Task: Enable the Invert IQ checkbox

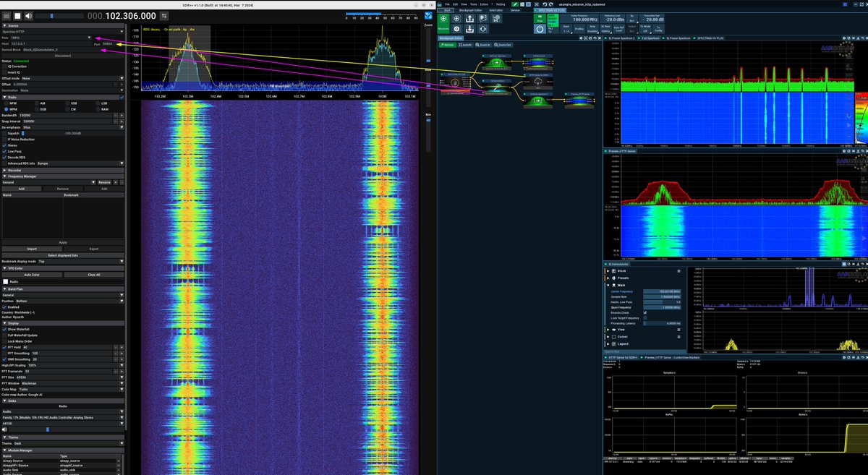Action: [x=4, y=72]
